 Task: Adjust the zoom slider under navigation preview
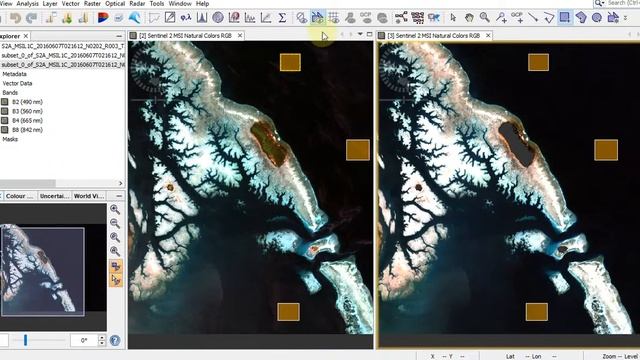click(25, 340)
